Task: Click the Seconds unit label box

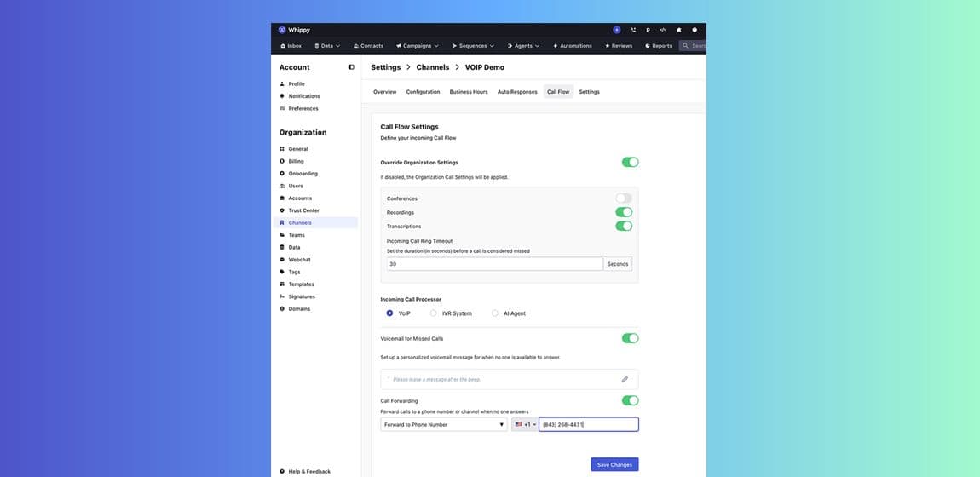Action: tap(618, 264)
